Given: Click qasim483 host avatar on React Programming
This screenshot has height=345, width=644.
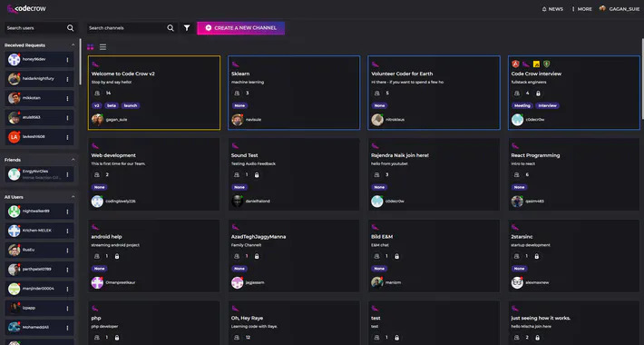Looking at the screenshot, I should click(x=517, y=201).
